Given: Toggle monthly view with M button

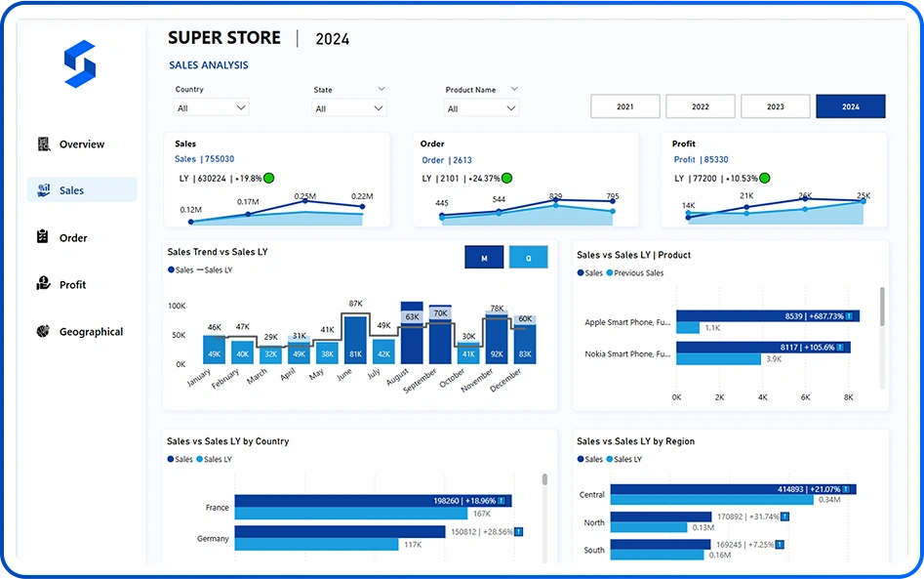Looking at the screenshot, I should pos(484,257).
